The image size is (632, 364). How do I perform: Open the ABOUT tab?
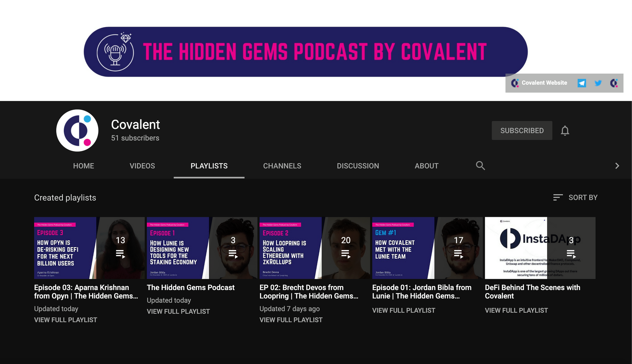(426, 166)
